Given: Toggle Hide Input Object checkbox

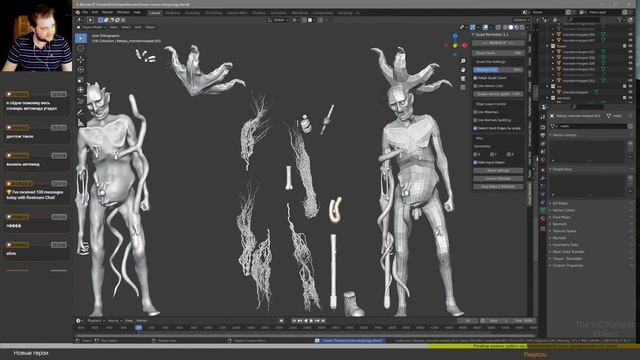Looking at the screenshot, I should point(475,162).
